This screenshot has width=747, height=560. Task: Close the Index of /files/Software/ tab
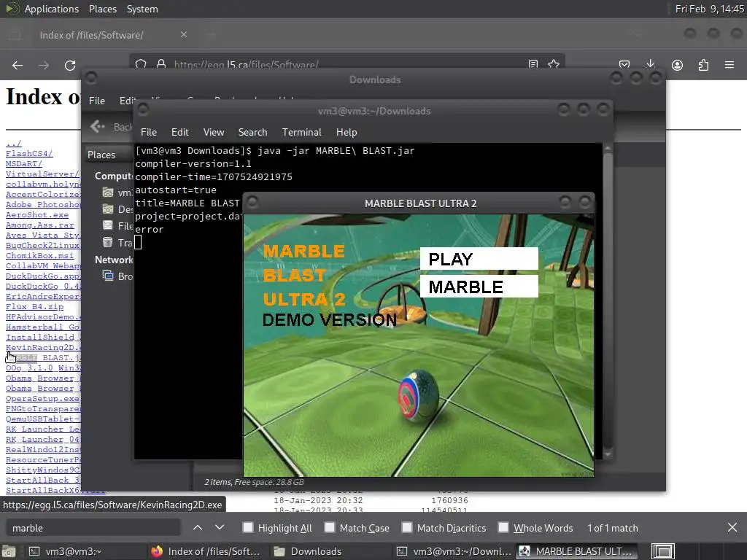pyautogui.click(x=183, y=34)
